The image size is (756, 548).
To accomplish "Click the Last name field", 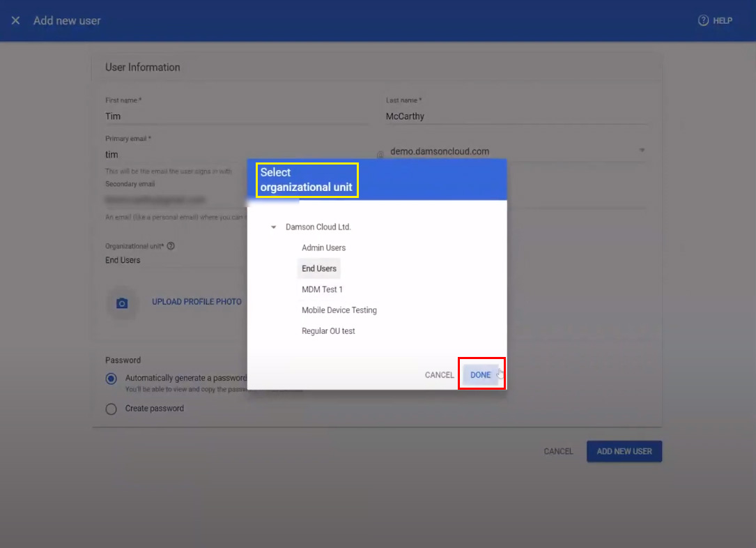I will [x=516, y=116].
